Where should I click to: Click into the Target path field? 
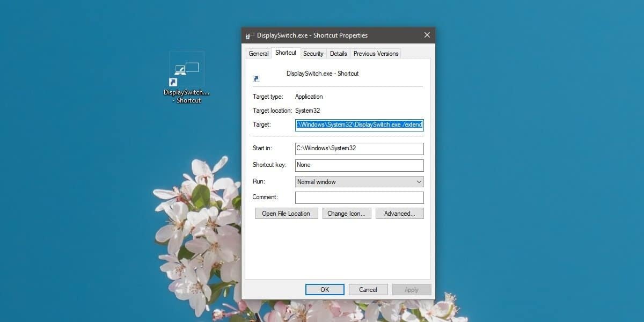point(359,125)
